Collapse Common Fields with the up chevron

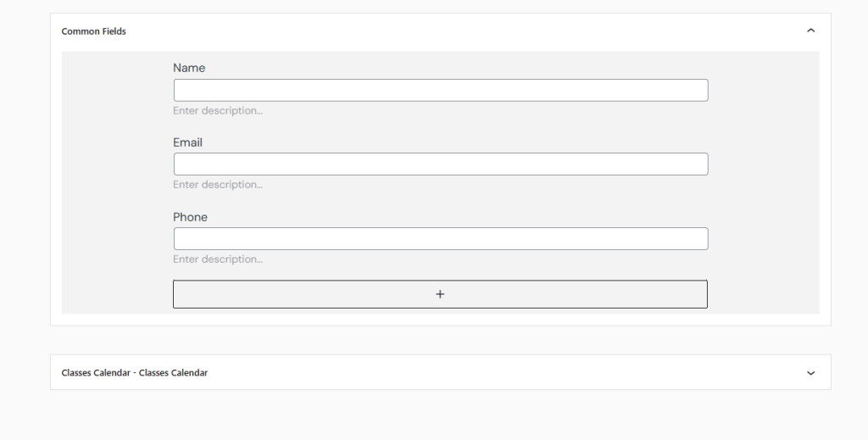point(810,31)
